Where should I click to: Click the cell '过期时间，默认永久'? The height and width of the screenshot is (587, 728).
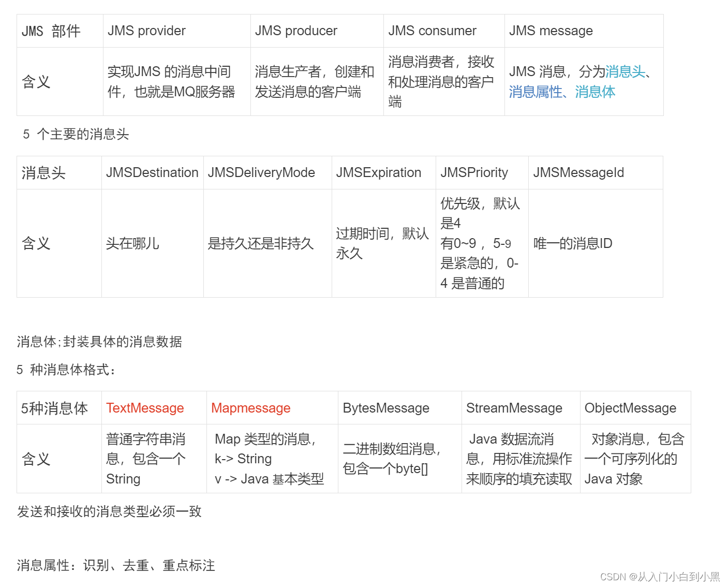pyautogui.click(x=384, y=243)
